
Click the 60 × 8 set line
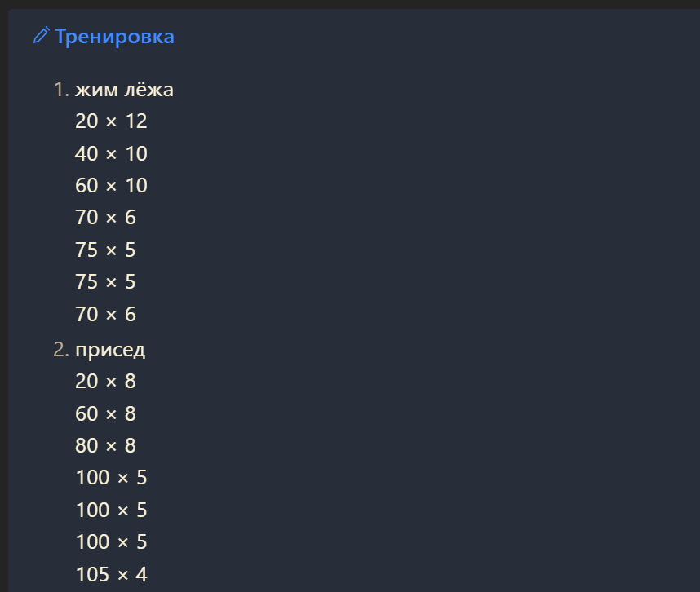click(105, 413)
